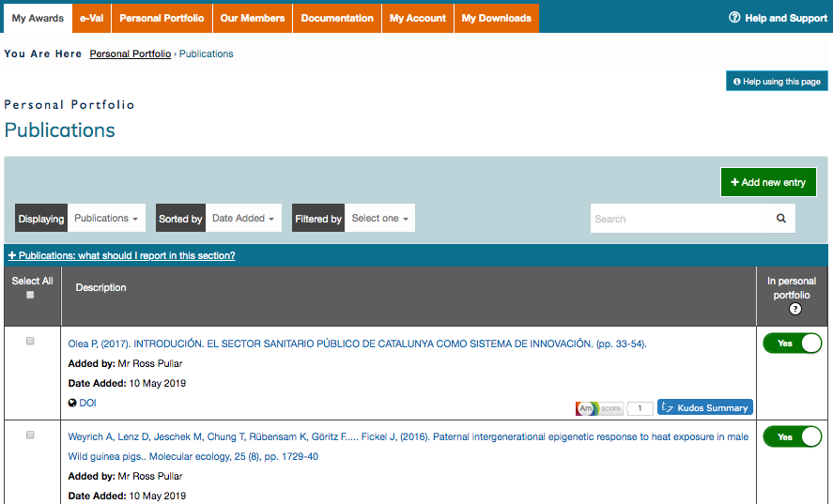Click the Add new entry button
This screenshot has width=833, height=504.
pos(767,182)
